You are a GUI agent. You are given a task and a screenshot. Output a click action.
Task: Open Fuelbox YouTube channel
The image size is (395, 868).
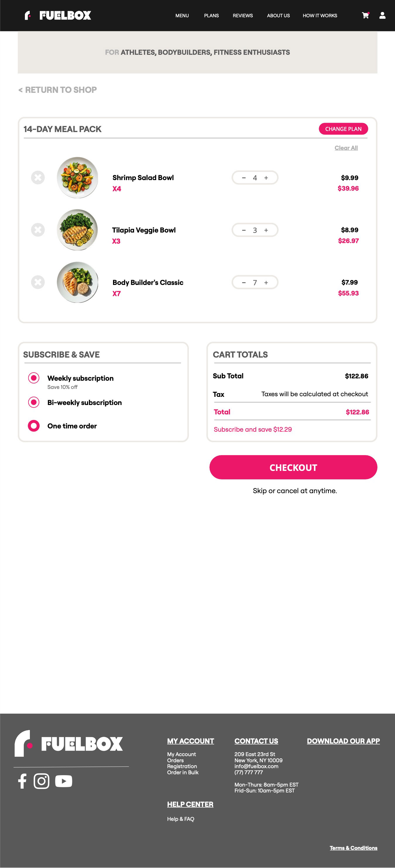tap(63, 781)
